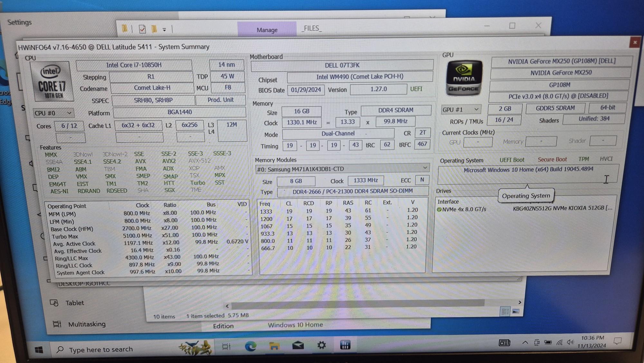
Task: Launch Microsoft Edge from the taskbar
Action: click(250, 346)
